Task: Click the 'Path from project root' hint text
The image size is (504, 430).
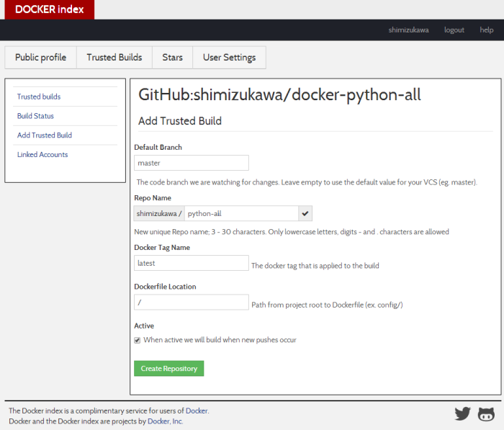Action: (x=327, y=305)
